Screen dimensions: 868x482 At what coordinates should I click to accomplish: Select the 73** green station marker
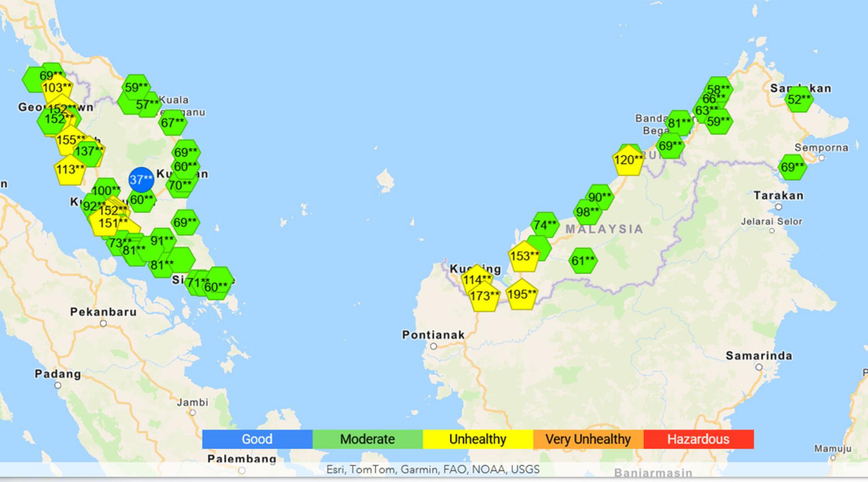click(x=120, y=243)
